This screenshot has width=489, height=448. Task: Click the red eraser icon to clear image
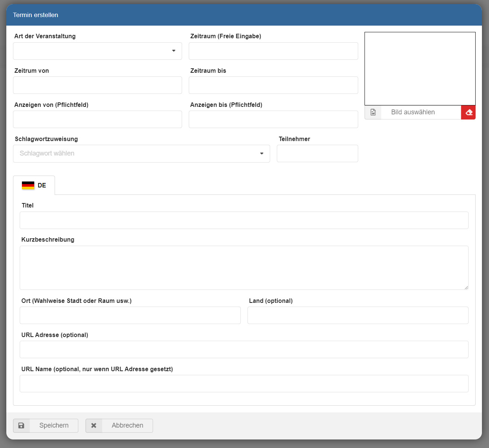point(469,112)
